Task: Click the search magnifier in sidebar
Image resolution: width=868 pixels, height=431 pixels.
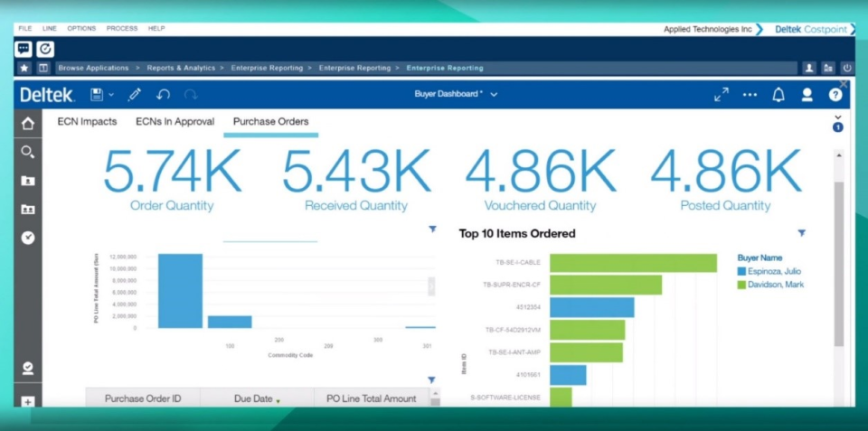Action: [28, 152]
